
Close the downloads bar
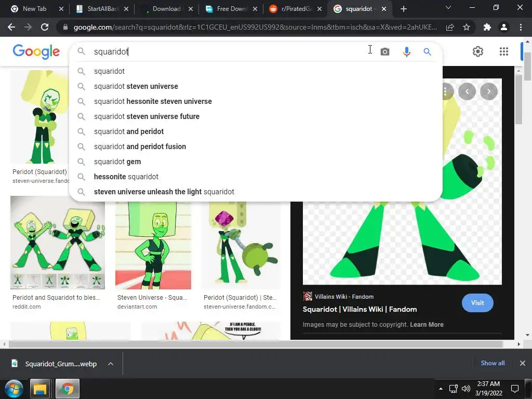(523, 363)
